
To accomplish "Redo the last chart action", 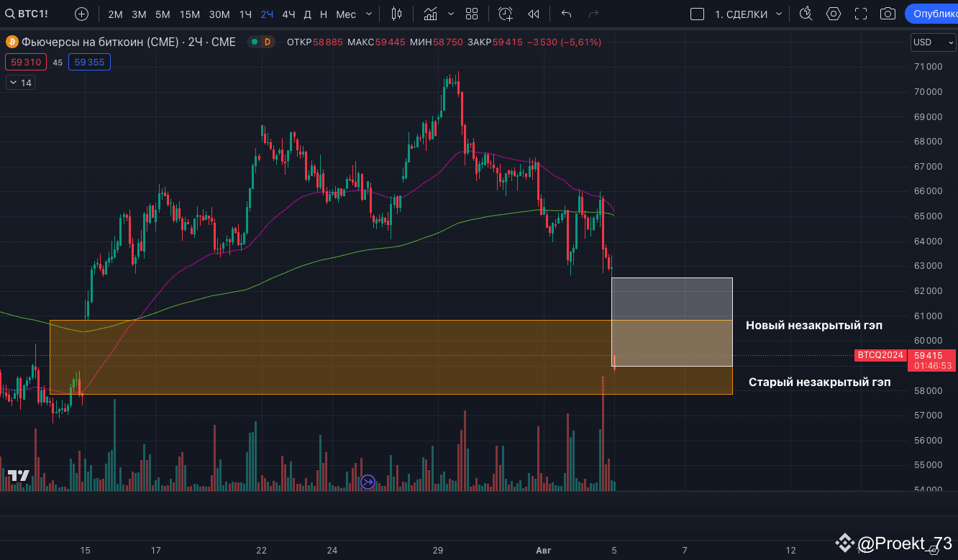I will click(x=592, y=13).
